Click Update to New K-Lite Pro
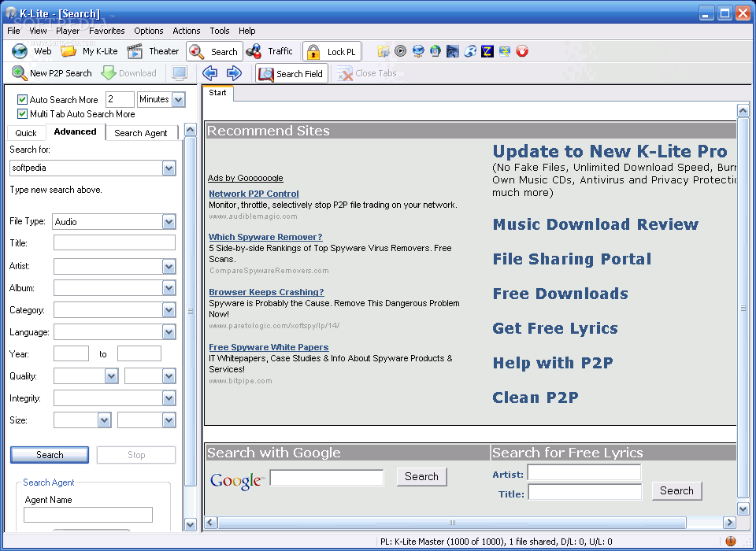This screenshot has width=756, height=551. tap(610, 151)
